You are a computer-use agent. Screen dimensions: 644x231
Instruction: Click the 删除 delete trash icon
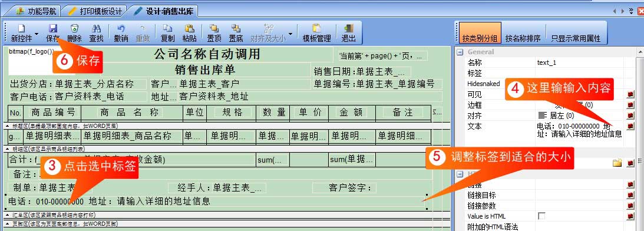click(x=74, y=29)
